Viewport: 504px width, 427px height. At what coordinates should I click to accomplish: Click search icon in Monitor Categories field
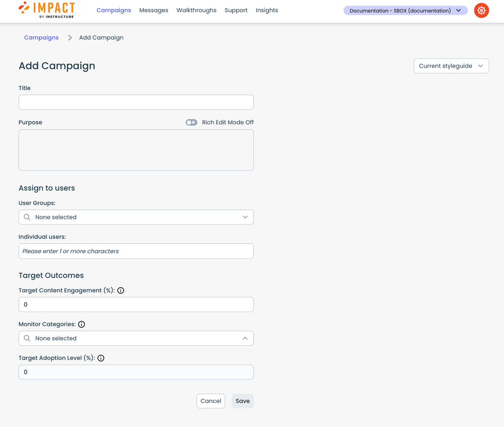(27, 338)
